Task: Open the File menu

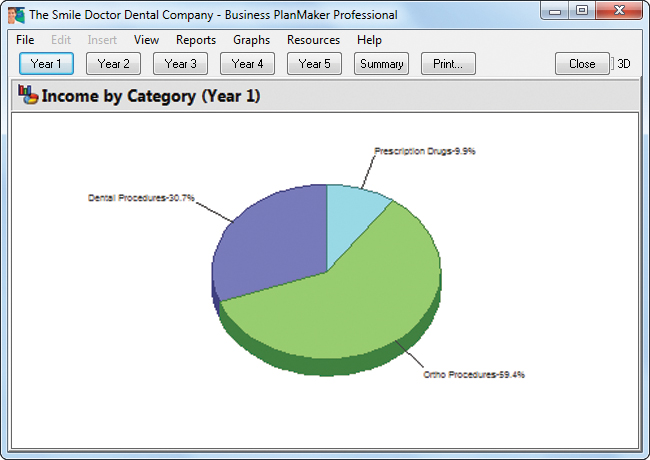Action: click(25, 40)
